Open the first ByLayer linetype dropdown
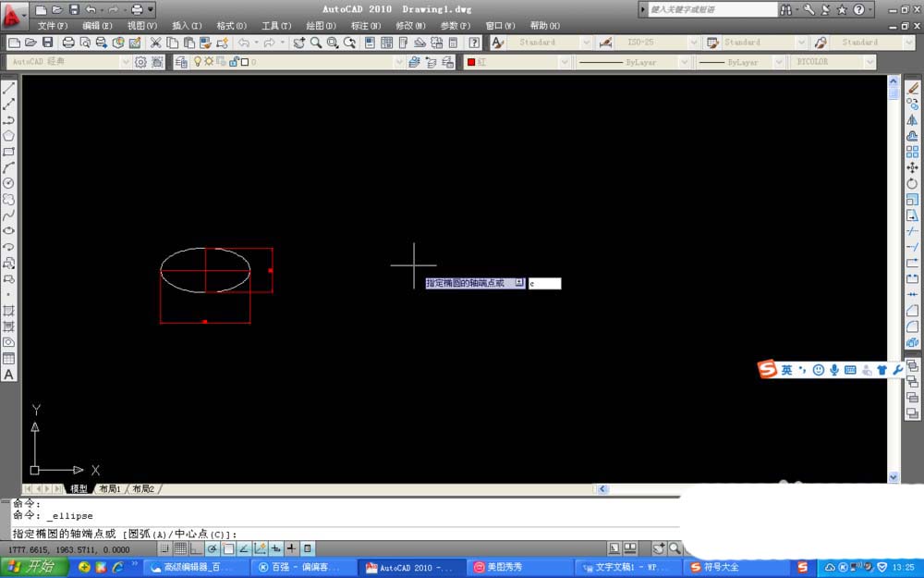924x578 pixels. pyautogui.click(x=684, y=61)
